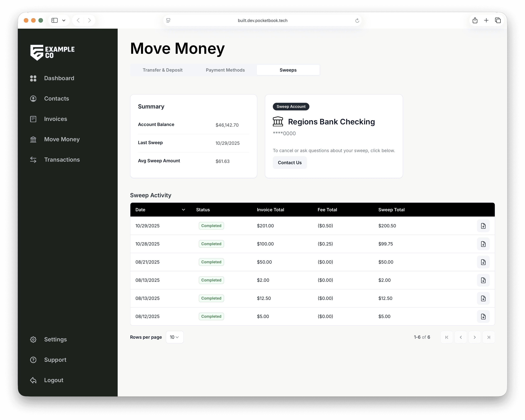Click the Transactions arrows icon

pyautogui.click(x=33, y=160)
